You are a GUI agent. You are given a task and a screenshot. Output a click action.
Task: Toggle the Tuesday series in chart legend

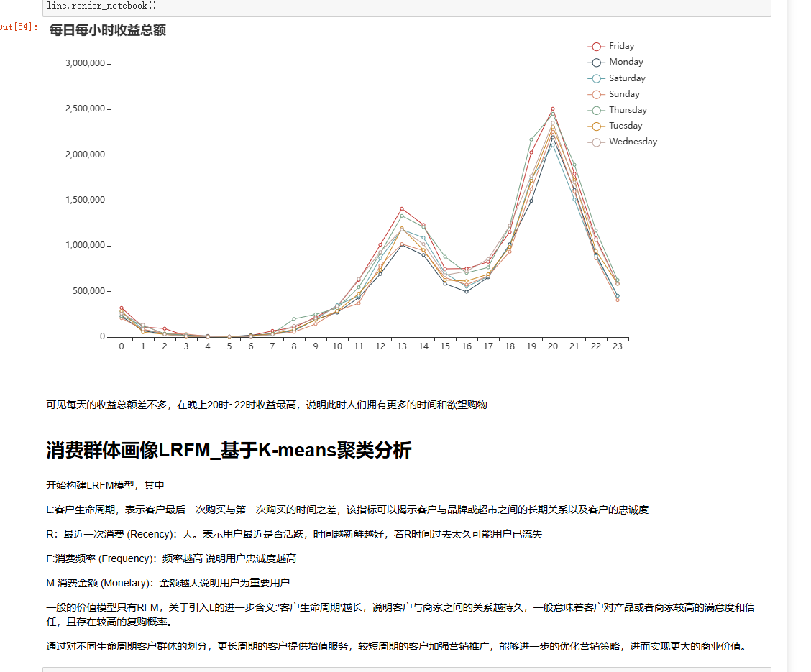tap(615, 126)
